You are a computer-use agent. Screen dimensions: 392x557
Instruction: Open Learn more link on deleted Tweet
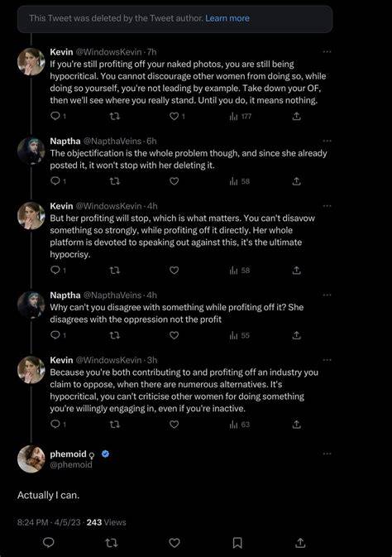click(227, 18)
